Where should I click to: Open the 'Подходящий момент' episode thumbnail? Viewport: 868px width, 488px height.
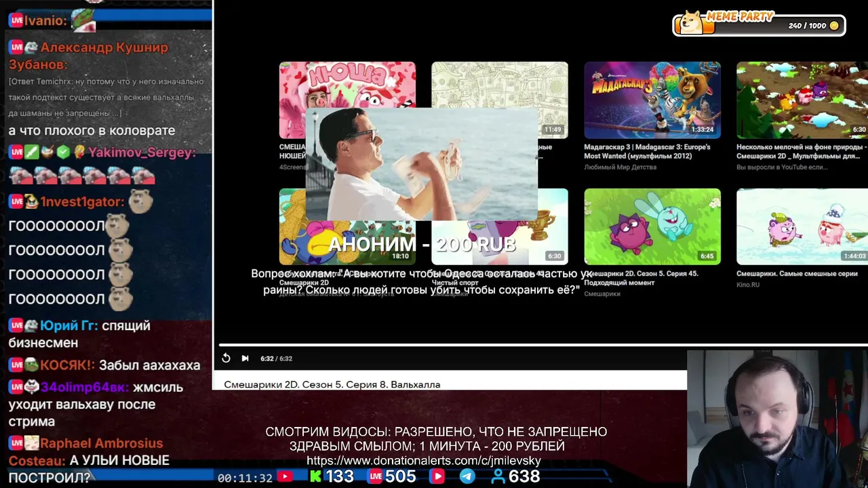652,226
